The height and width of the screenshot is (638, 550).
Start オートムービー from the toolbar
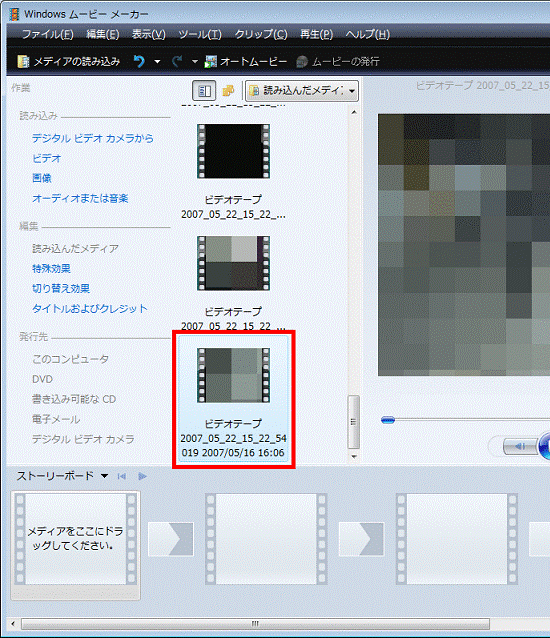click(245, 61)
